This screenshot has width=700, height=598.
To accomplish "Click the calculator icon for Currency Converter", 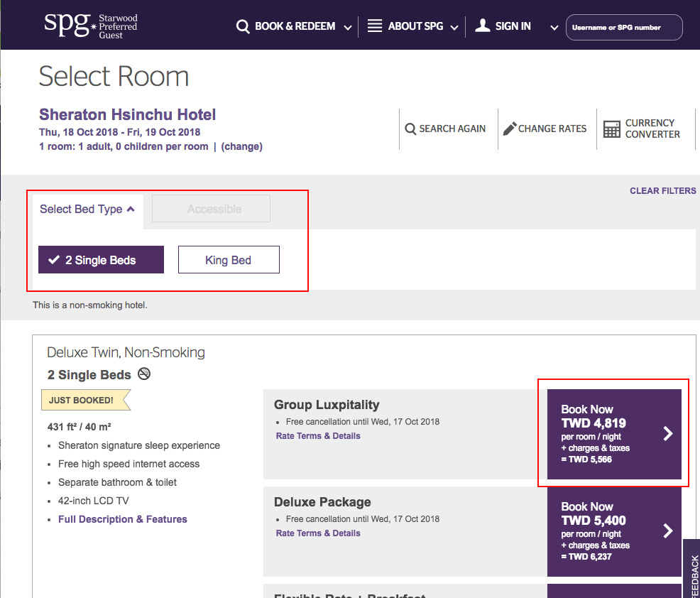I will tap(611, 129).
